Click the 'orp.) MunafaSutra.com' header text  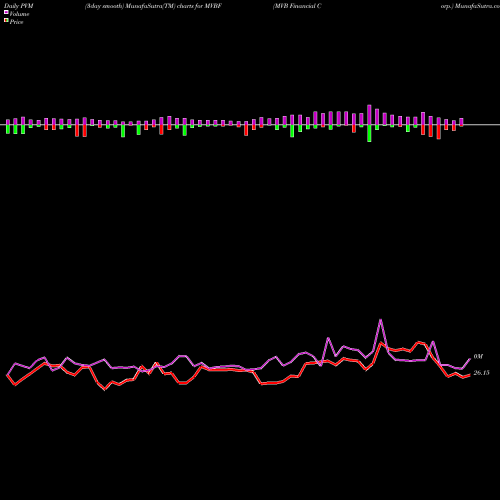click(x=470, y=6)
